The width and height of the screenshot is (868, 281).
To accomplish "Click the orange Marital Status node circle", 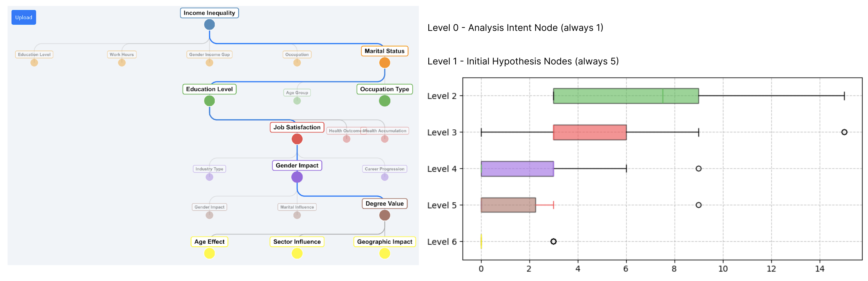I will tap(384, 63).
